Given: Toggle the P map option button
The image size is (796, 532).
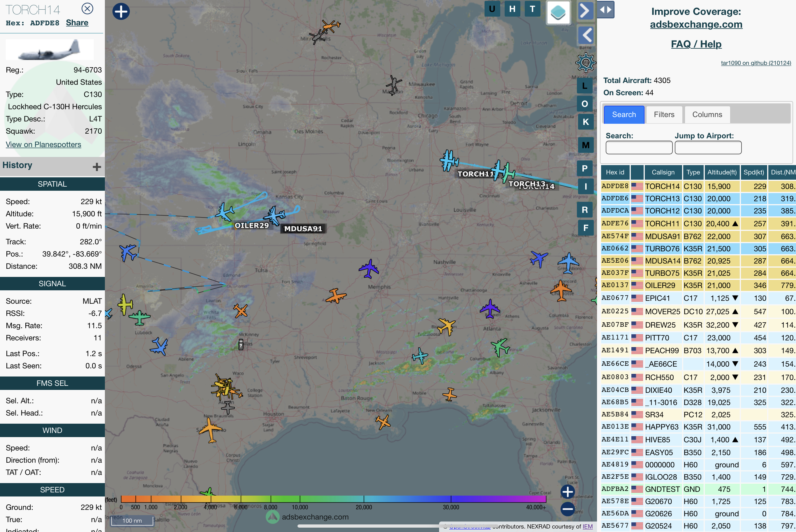Looking at the screenshot, I should point(584,168).
